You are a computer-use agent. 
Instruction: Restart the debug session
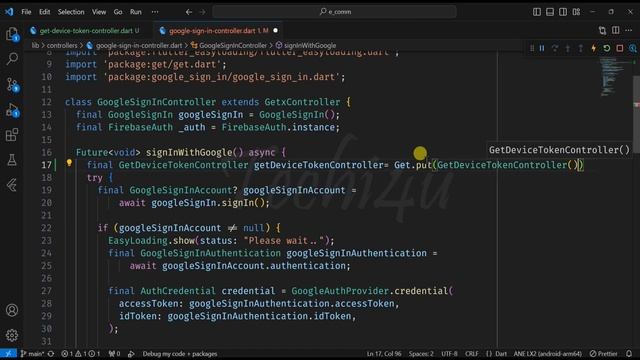[607, 49]
